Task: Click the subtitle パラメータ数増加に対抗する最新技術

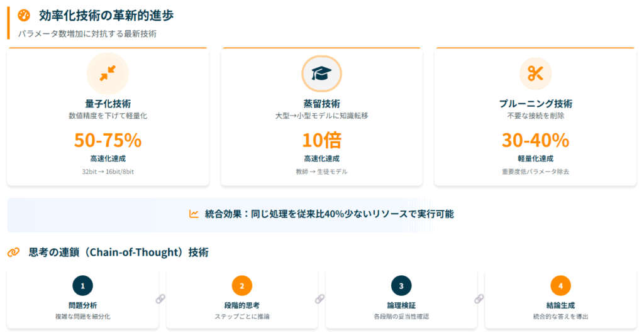Action: tap(87, 34)
